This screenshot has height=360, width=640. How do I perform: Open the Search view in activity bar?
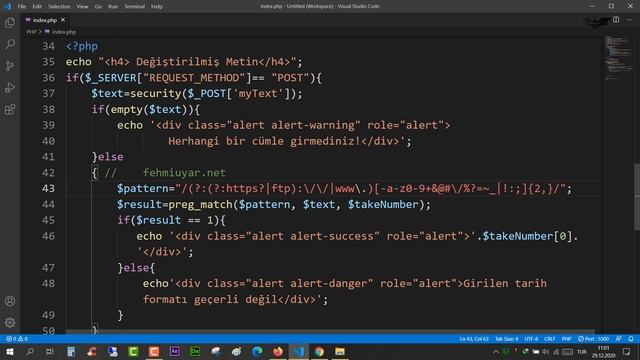tap(10, 44)
